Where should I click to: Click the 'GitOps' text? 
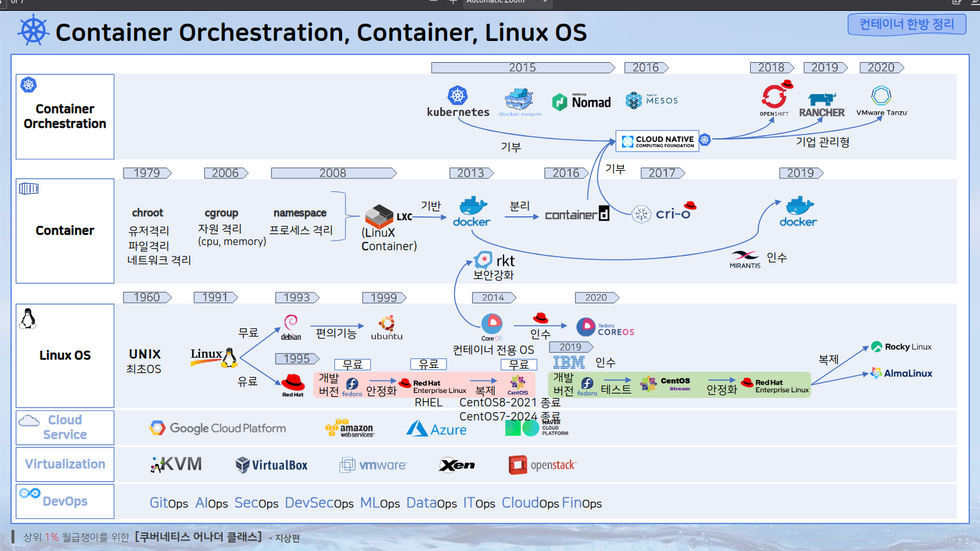coord(169,503)
